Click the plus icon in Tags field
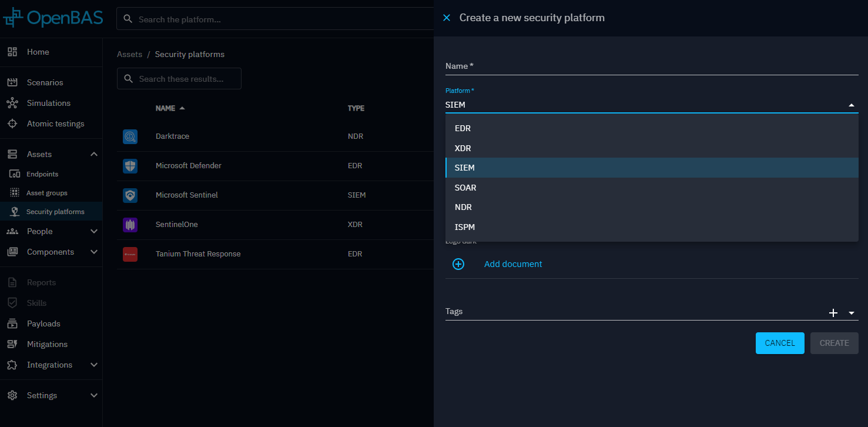868x427 pixels. click(833, 313)
